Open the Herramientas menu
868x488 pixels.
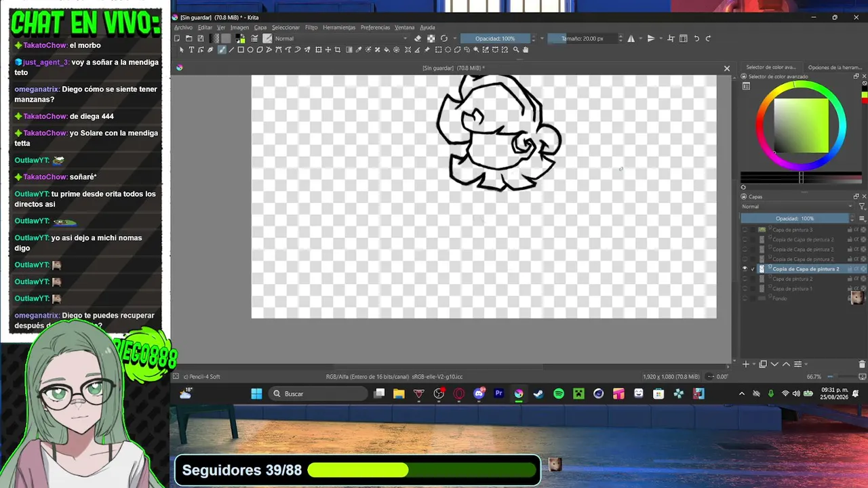coord(339,28)
